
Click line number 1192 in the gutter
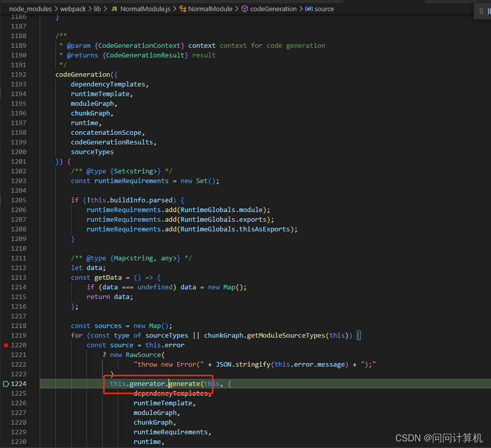[18, 75]
